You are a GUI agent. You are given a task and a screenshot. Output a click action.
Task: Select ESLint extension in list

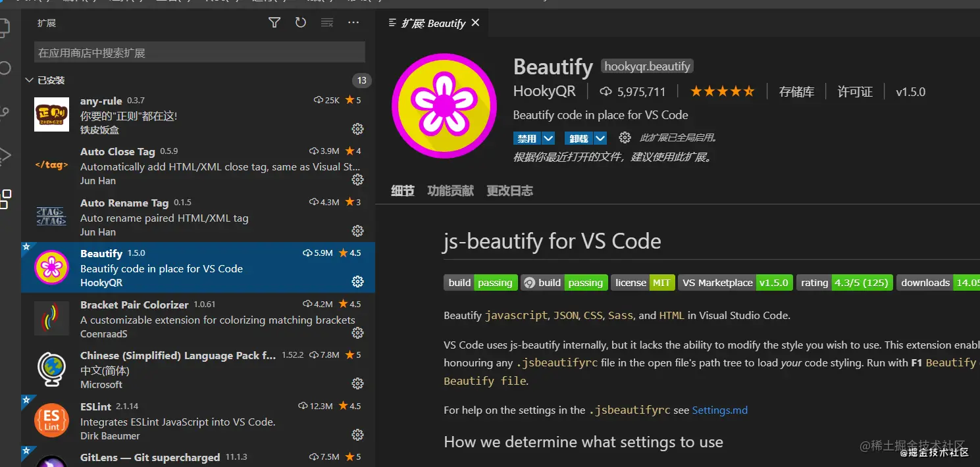coord(198,421)
